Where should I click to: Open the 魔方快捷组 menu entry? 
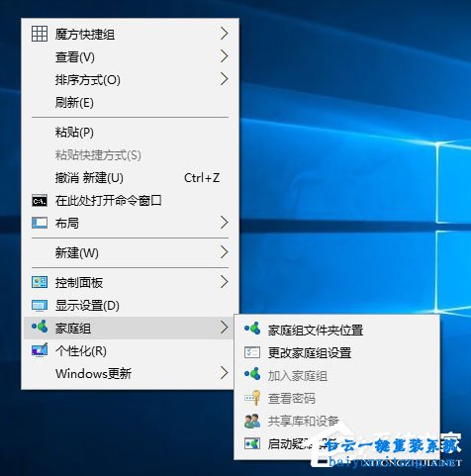tap(130, 34)
